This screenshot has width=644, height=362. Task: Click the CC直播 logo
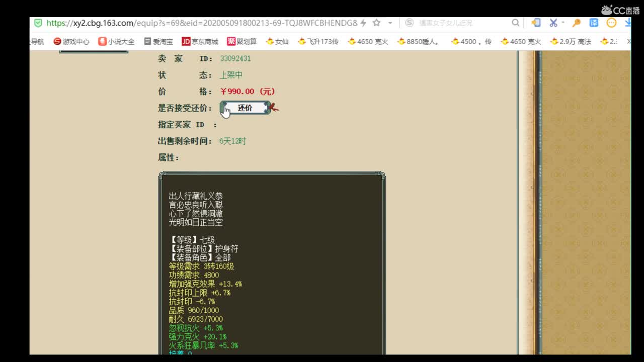620,10
